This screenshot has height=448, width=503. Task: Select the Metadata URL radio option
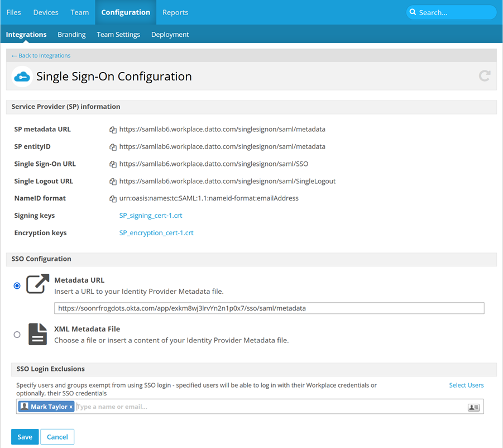pos(17,285)
